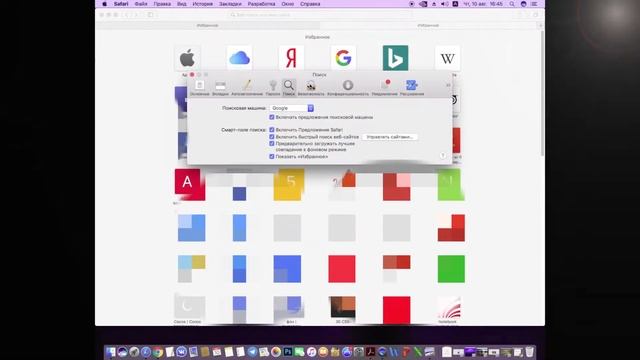640x360 pixels.
Task: Toggle quick website search checkbox
Action: (272, 137)
